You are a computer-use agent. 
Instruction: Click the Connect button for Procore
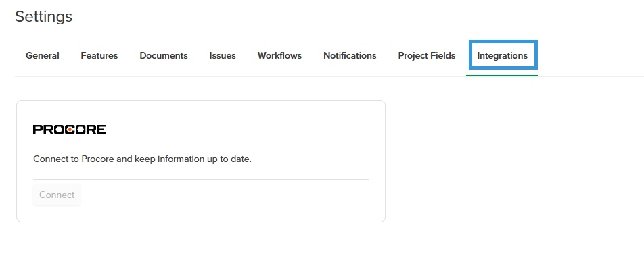tap(57, 195)
